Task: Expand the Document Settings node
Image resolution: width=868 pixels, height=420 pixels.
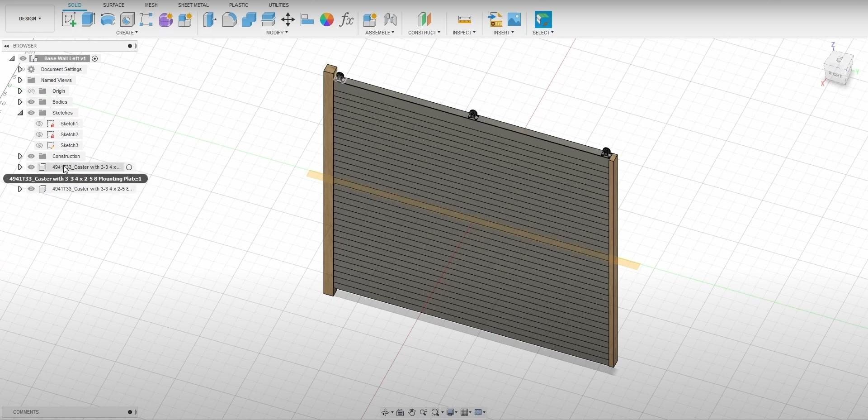Action: click(x=20, y=69)
